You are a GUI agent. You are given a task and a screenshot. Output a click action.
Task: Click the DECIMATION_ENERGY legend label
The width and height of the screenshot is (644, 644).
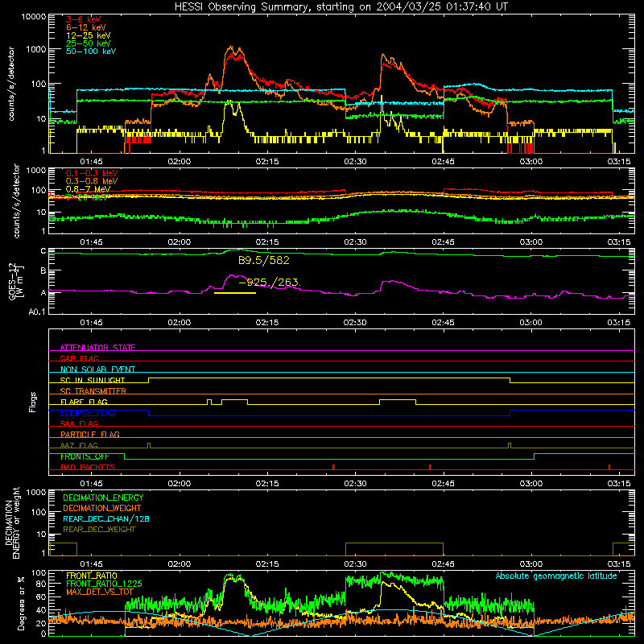[103, 497]
